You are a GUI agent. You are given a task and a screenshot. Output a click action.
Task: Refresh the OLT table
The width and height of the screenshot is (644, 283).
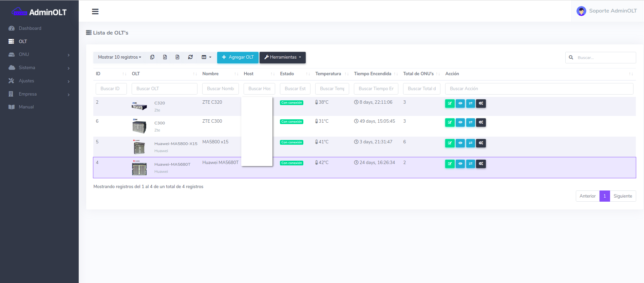(x=190, y=57)
